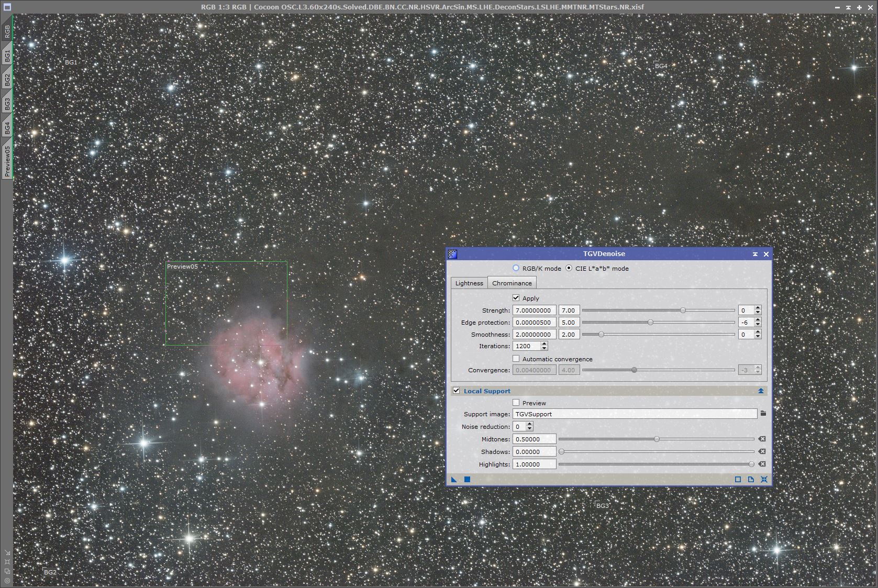The image size is (878, 588).
Task: Select the Preview05 side tab
Action: click(x=7, y=161)
